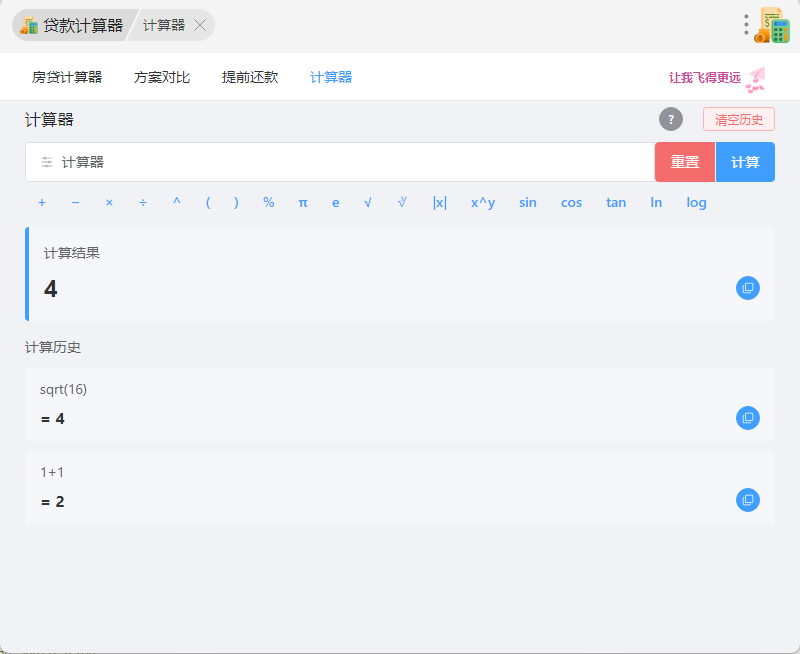Close the 计算器 tab with X
Screen dimensions: 800x654
tap(200, 25)
